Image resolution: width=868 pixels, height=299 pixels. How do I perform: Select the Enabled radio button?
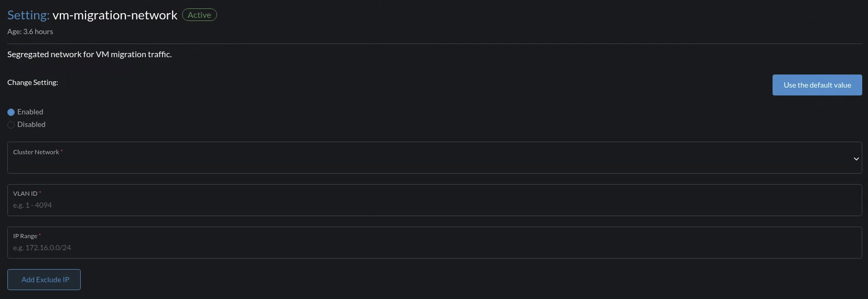(x=11, y=112)
